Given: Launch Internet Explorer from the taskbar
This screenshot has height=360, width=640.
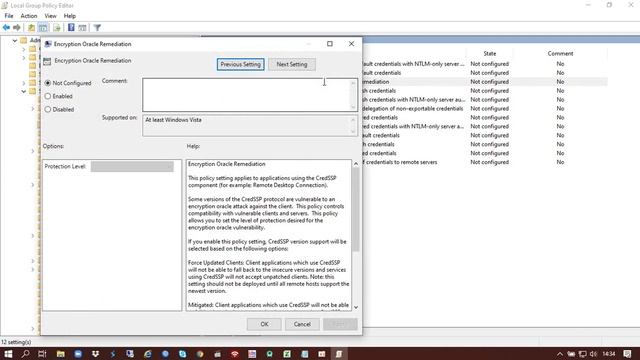Looking at the screenshot, I should point(148,354).
